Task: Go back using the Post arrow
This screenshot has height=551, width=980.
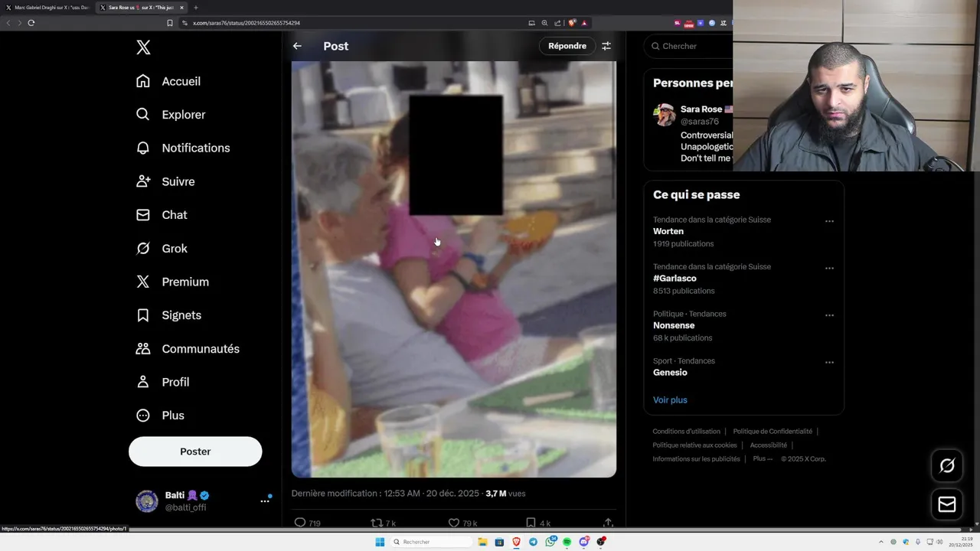Action: [x=297, y=46]
